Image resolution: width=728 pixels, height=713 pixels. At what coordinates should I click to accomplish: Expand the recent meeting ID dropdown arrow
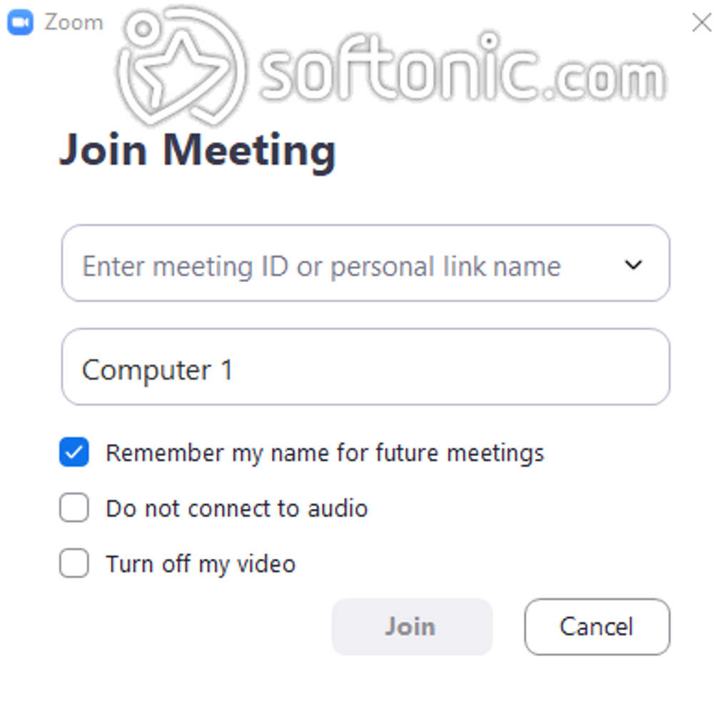click(633, 265)
